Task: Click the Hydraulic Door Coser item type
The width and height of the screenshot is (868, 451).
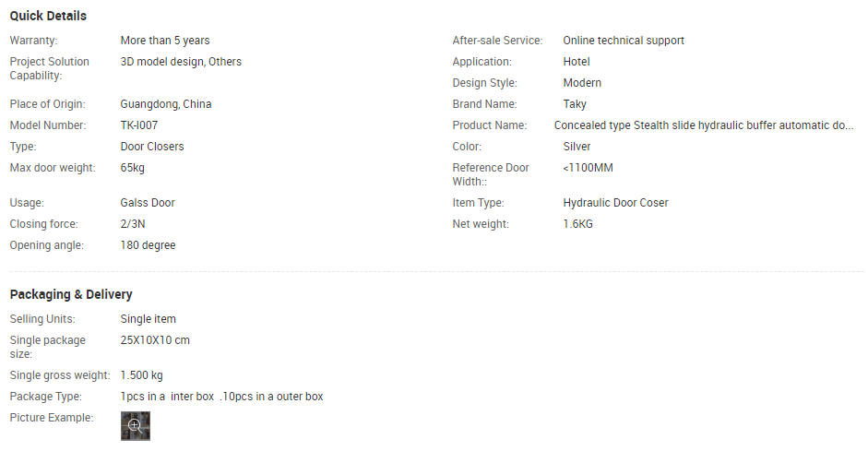Action: click(615, 203)
